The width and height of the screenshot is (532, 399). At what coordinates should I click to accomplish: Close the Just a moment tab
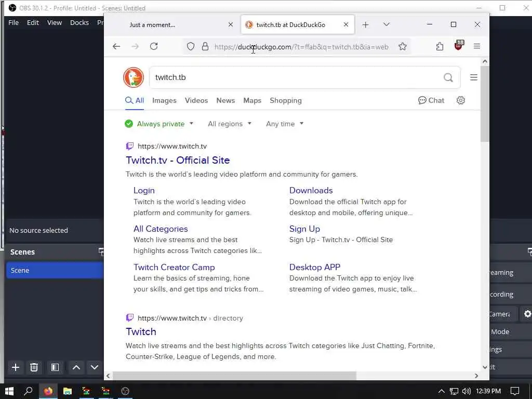(x=230, y=25)
